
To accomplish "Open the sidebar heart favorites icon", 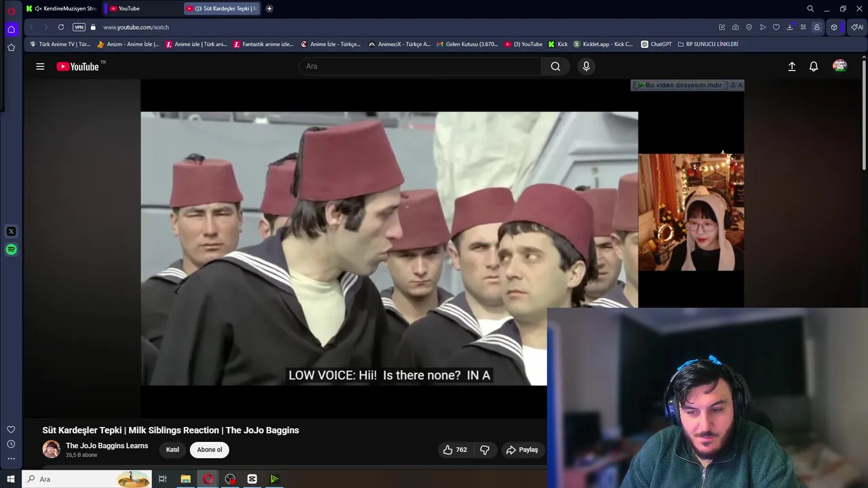I will tap(11, 430).
